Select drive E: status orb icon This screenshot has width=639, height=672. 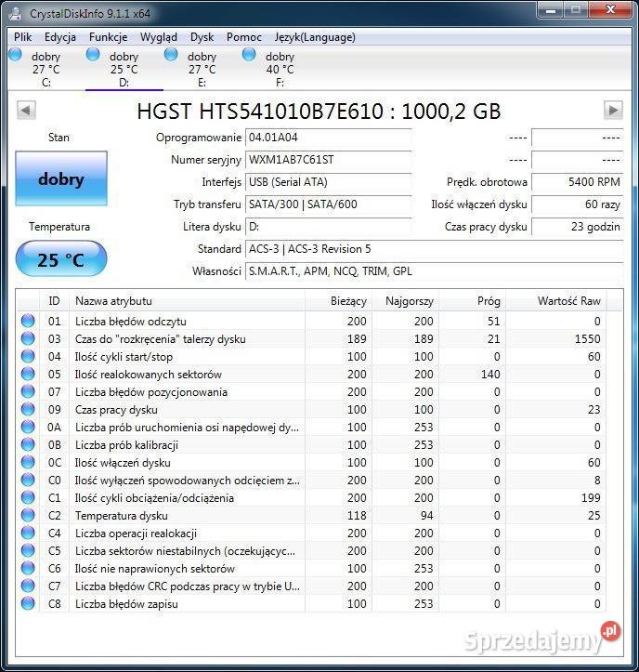(x=171, y=56)
